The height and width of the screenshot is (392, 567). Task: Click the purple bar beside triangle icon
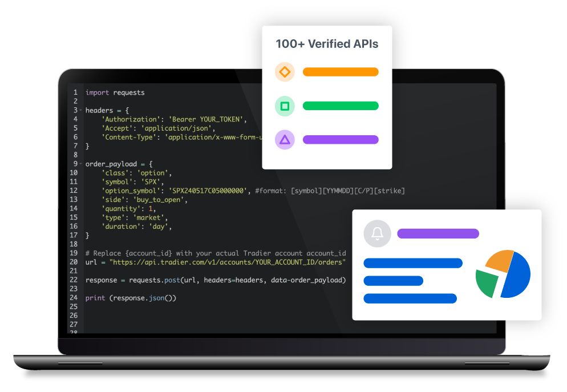[341, 140]
